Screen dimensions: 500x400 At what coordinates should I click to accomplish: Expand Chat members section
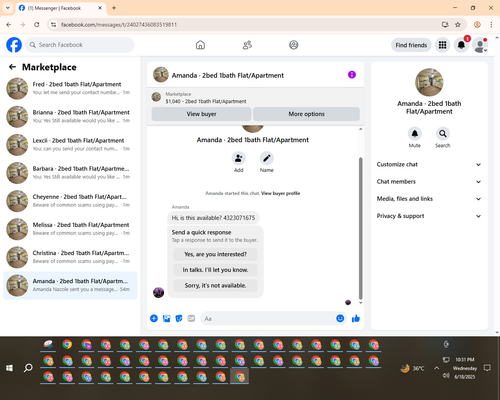(429, 182)
